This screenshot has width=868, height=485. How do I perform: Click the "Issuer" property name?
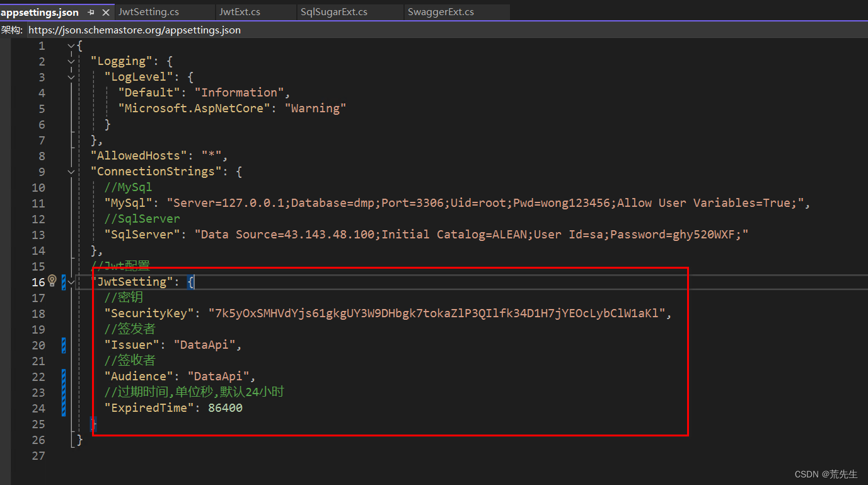click(x=131, y=345)
